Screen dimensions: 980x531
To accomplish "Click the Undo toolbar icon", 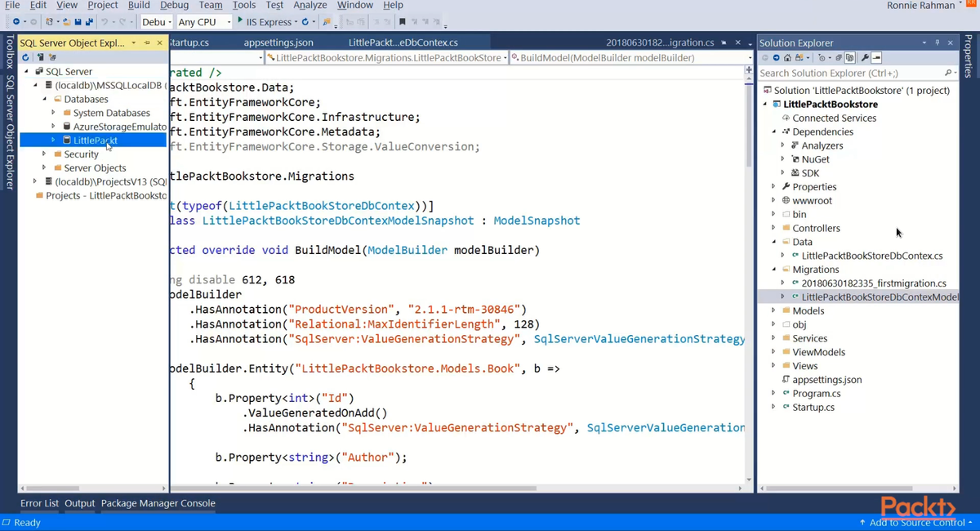I will 104,21.
